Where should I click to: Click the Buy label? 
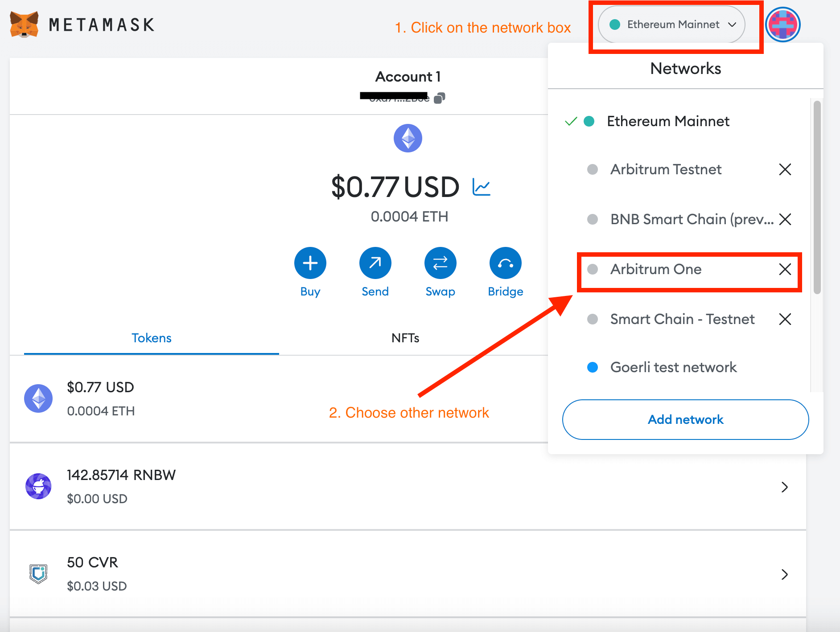pos(310,291)
